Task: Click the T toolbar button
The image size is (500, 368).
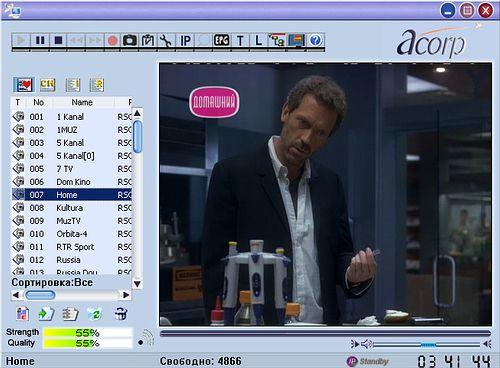Action: coord(240,41)
